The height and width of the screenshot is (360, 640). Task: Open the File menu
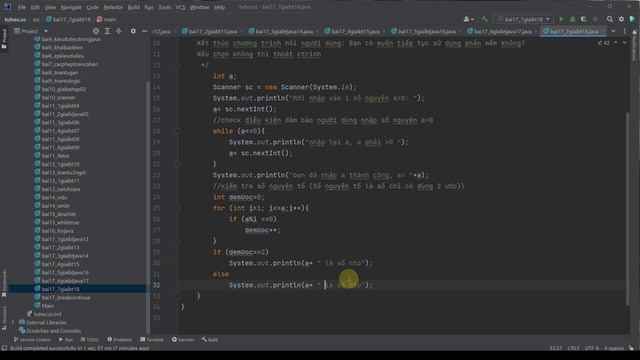(22, 7)
